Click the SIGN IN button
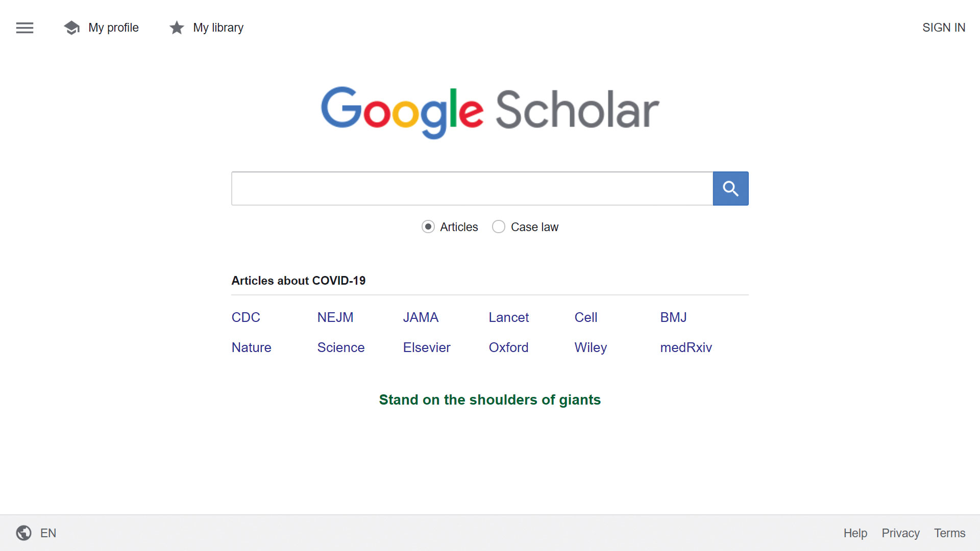The width and height of the screenshot is (980, 551). pos(944,28)
